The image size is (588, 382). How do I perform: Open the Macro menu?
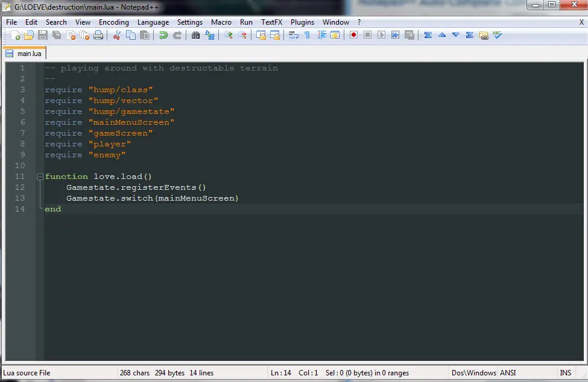click(221, 22)
